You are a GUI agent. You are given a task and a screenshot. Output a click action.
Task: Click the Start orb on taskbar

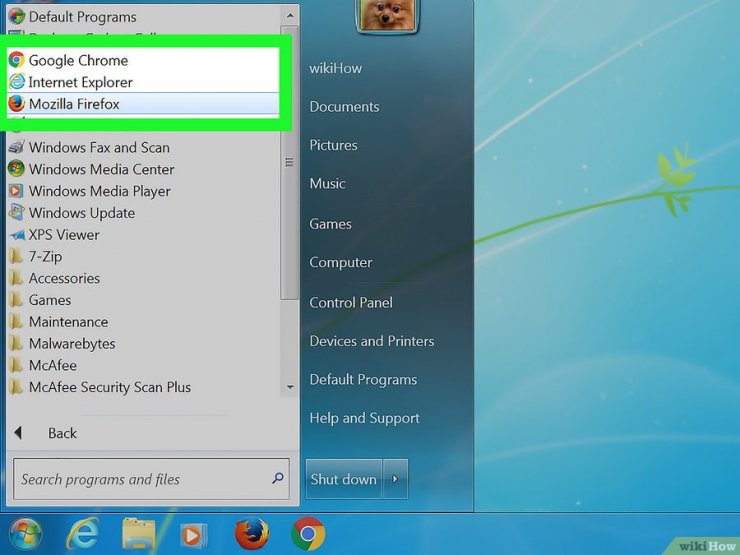click(25, 534)
